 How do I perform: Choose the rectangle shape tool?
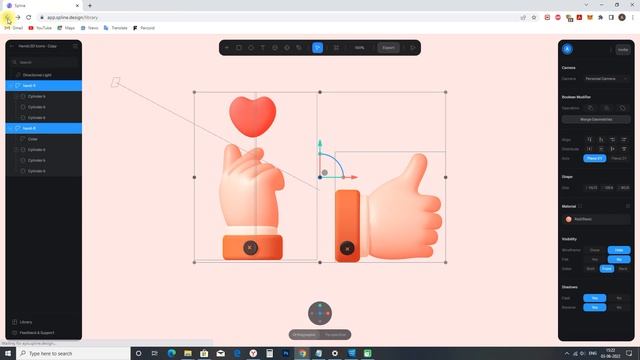click(239, 48)
